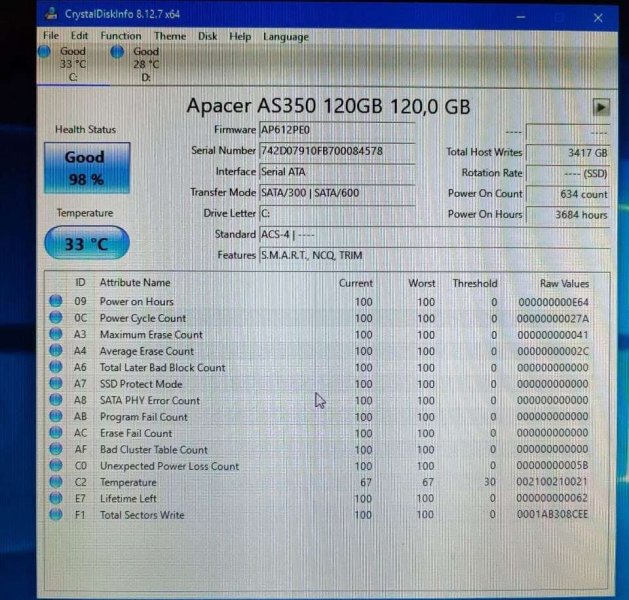Open the Disk menu
Screen dimensions: 629x600
tap(207, 37)
